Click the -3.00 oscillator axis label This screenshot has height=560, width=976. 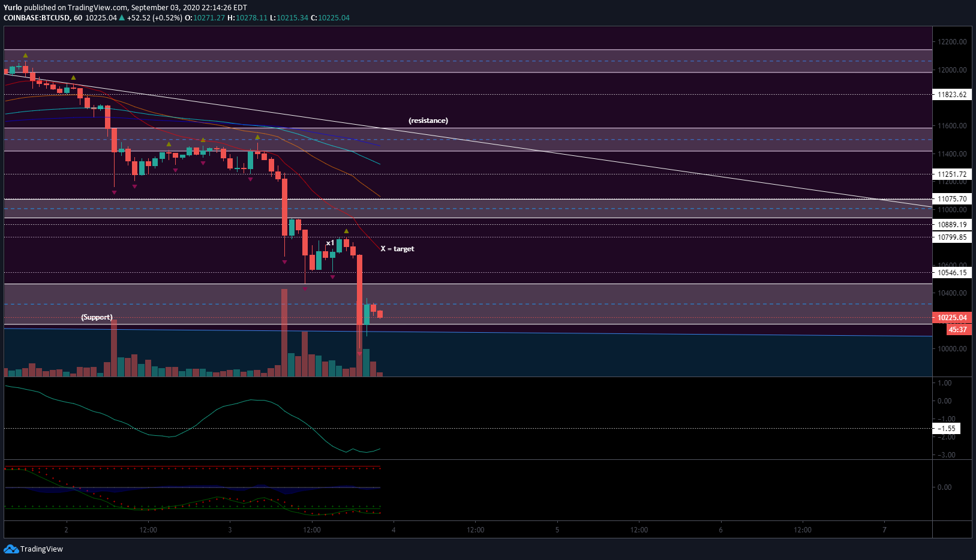coord(946,455)
